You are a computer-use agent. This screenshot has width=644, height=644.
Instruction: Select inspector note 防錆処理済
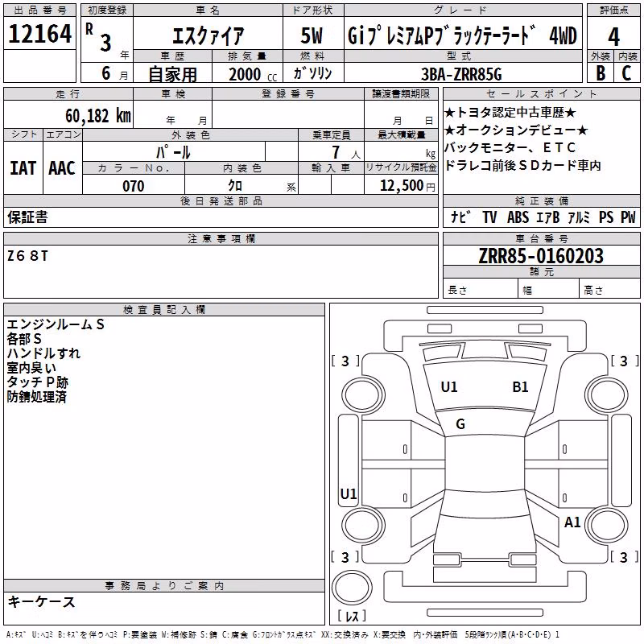tap(36, 396)
